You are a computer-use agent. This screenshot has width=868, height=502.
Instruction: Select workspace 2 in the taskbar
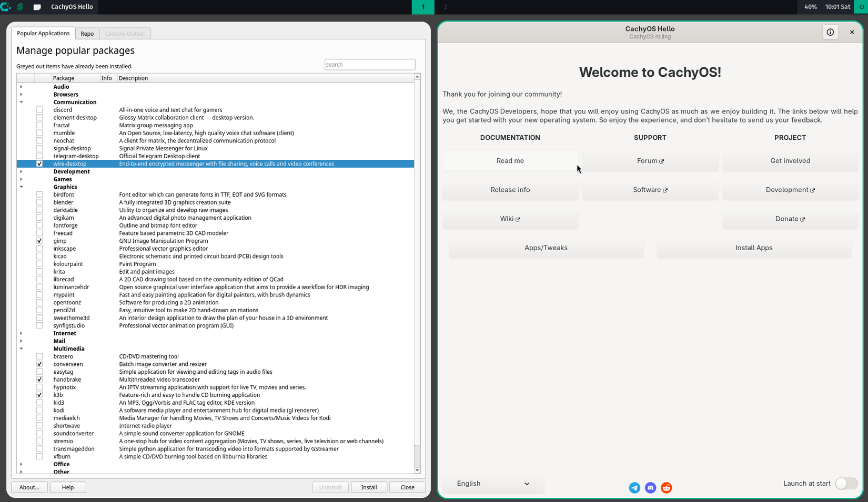click(x=445, y=7)
